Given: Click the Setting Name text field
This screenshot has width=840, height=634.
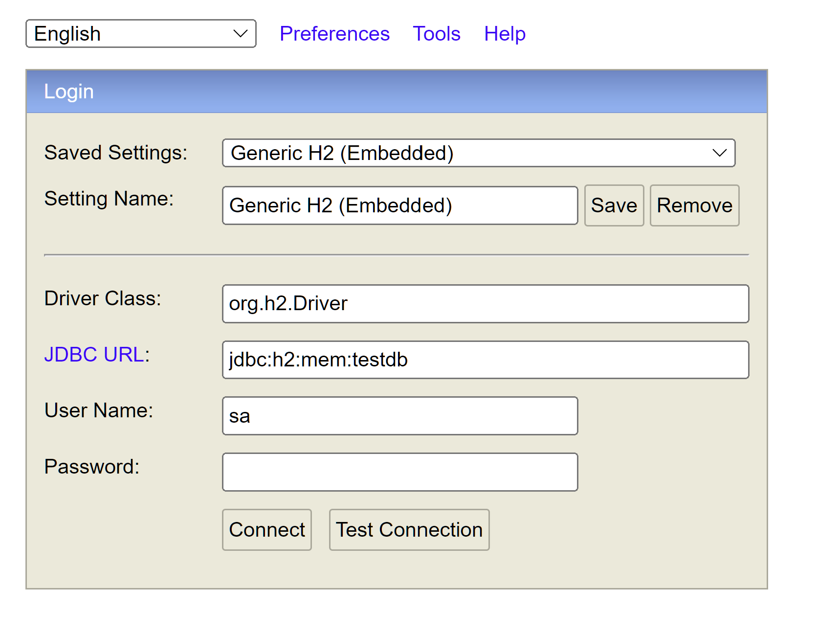Looking at the screenshot, I should pos(399,205).
